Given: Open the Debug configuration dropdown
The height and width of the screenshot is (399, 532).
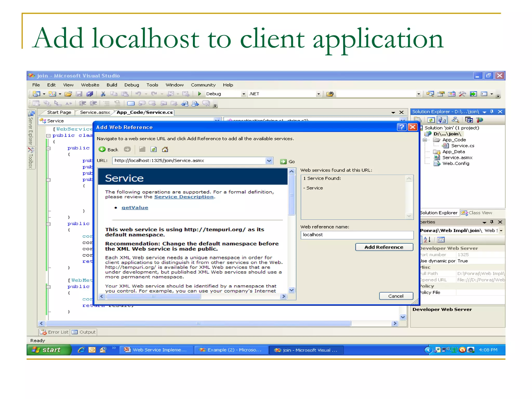Looking at the screenshot, I should tap(243, 94).
